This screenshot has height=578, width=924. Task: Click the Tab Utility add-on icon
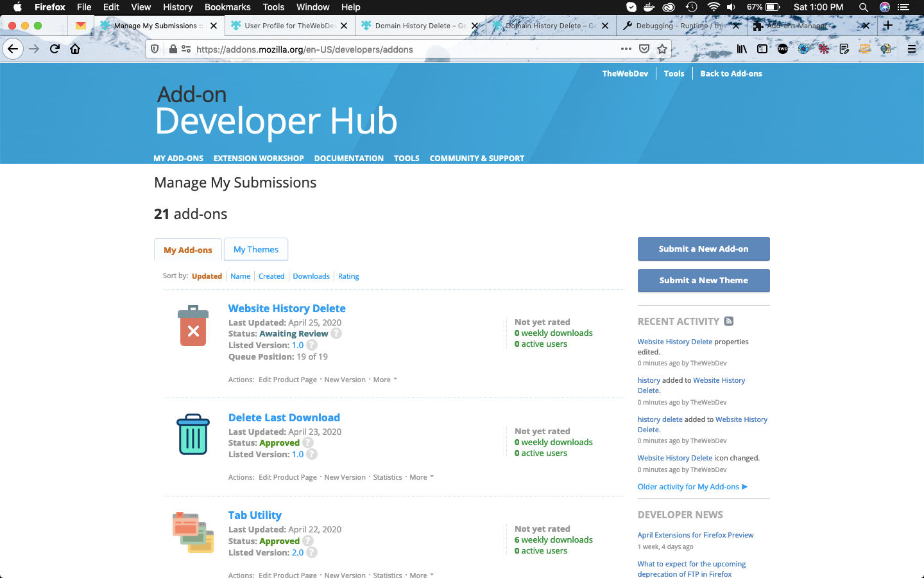(193, 532)
